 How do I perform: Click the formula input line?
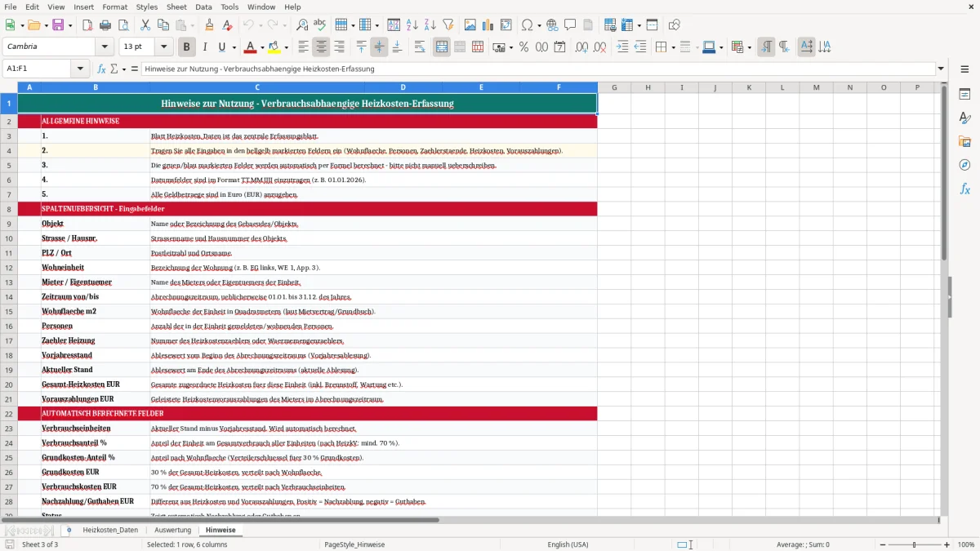click(x=538, y=69)
